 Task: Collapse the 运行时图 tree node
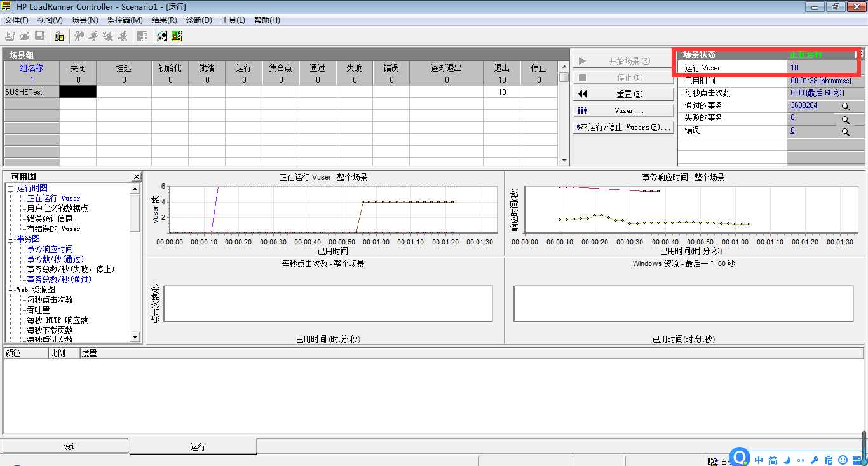point(10,188)
